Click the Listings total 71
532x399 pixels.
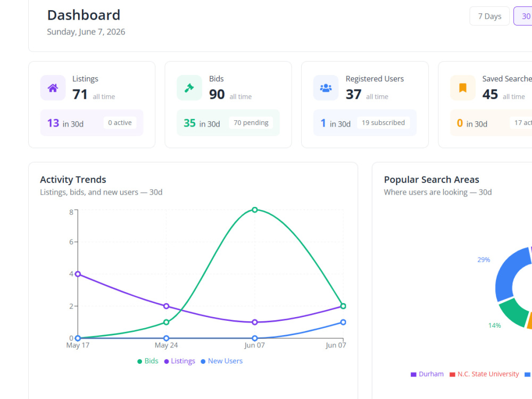click(80, 94)
